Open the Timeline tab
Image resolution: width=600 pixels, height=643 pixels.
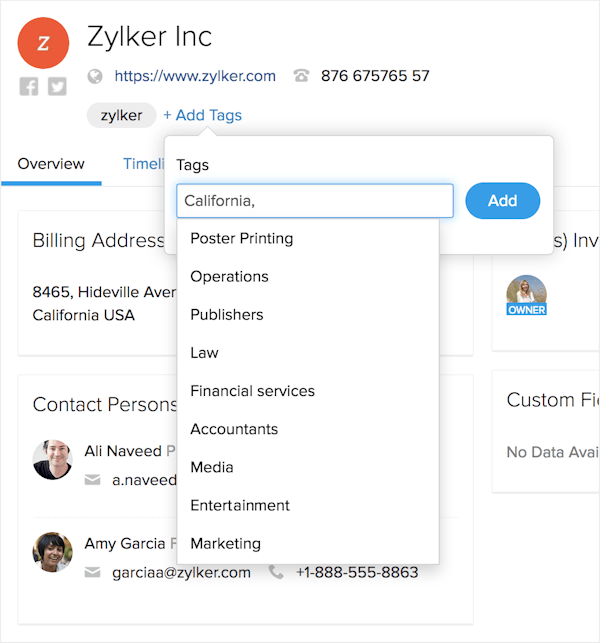click(x=144, y=164)
